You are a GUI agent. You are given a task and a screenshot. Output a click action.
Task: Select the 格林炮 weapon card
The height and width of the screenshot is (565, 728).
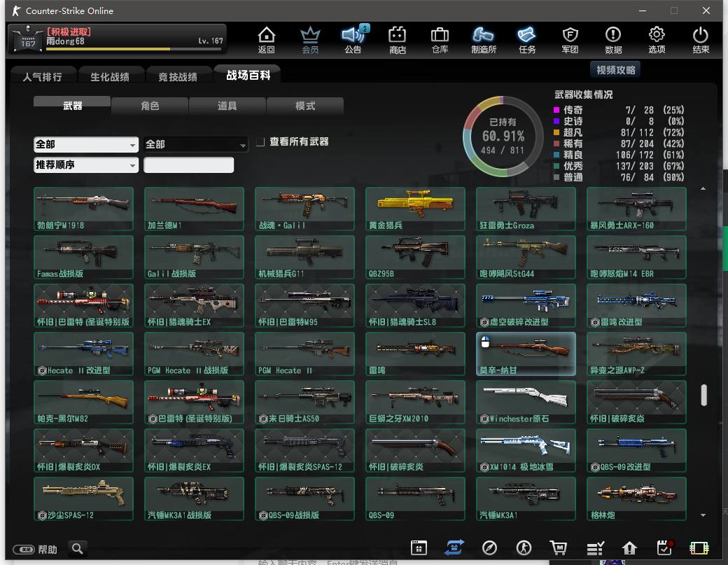[x=636, y=498]
